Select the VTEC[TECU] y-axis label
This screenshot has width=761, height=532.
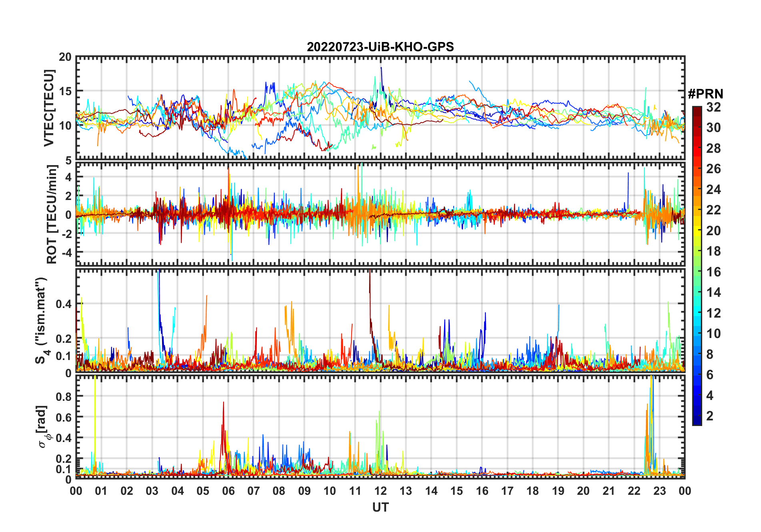(x=48, y=108)
